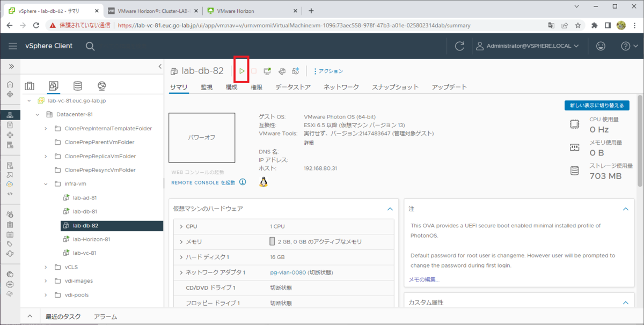The width and height of the screenshot is (644, 325).
Task: Switch to the 構成 tab
Action: (231, 87)
